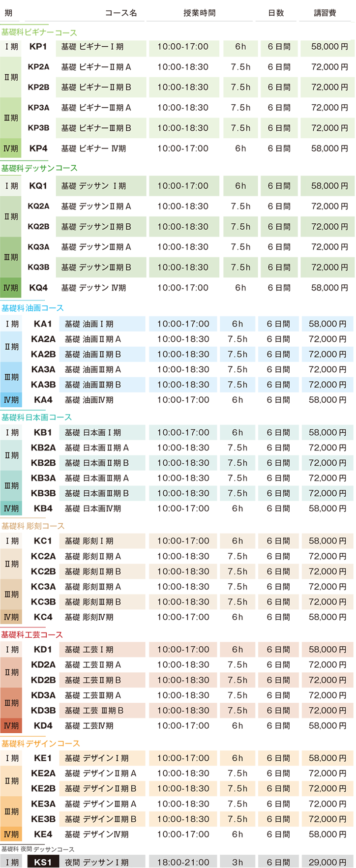
Task: Select course code KE4
Action: pos(43,835)
